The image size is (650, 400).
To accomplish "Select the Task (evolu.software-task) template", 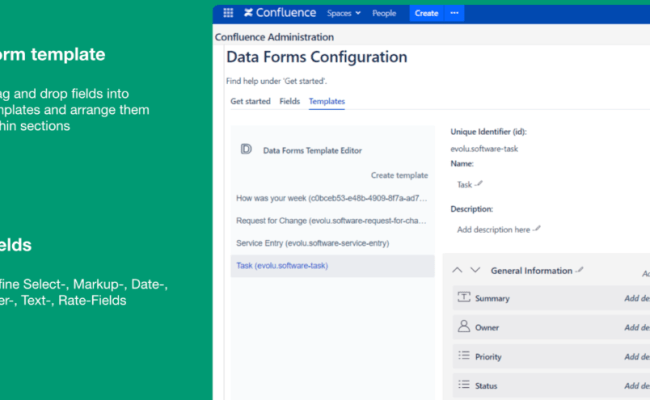I will click(332, 266).
